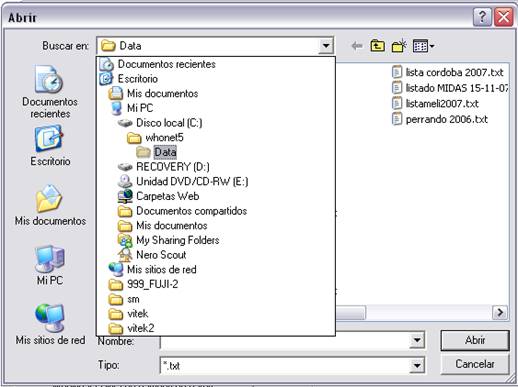
Task: Select Mis documentos under Escritorio
Action: click(x=154, y=93)
